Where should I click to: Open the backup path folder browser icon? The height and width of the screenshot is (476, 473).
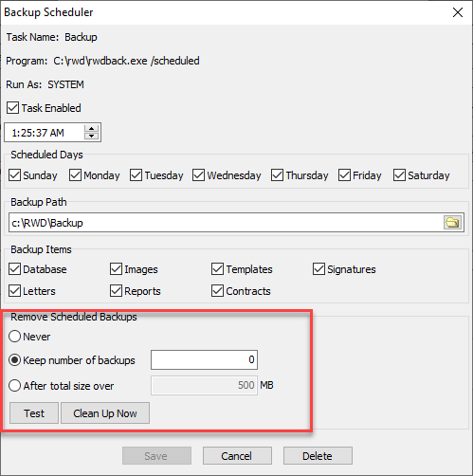(x=452, y=223)
